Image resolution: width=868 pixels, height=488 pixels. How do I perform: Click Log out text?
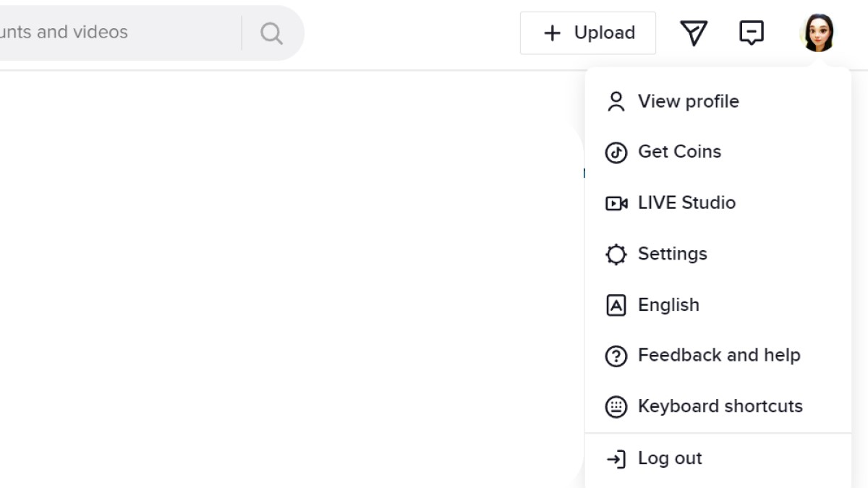(670, 458)
